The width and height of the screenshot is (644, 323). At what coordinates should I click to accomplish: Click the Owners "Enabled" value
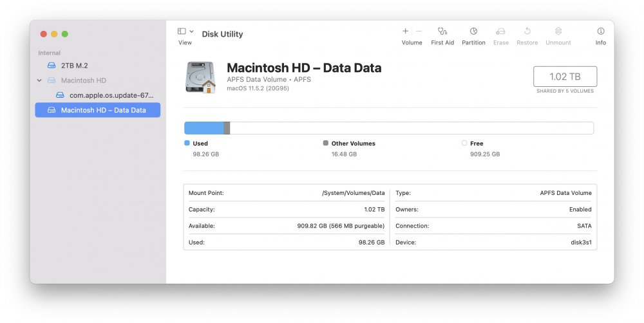580,209
